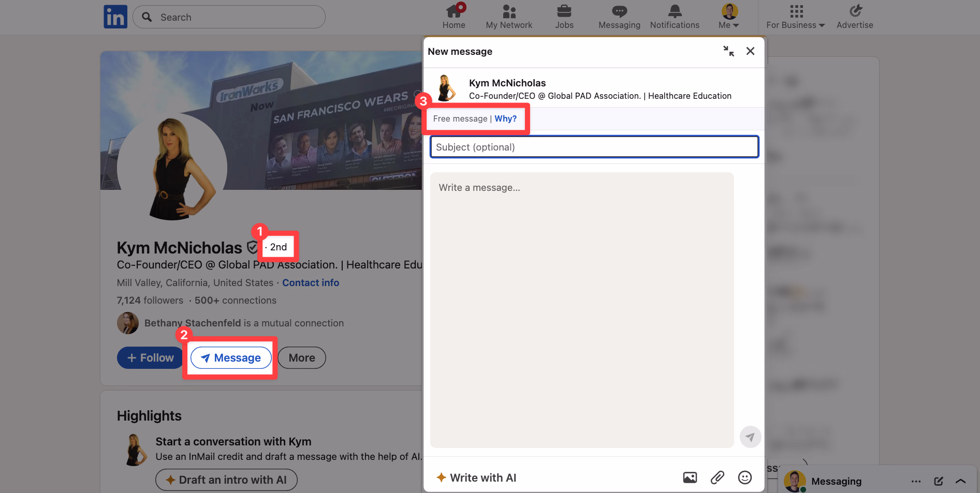Click Kym's avatar in the New message header
980x493 pixels.
(x=445, y=88)
